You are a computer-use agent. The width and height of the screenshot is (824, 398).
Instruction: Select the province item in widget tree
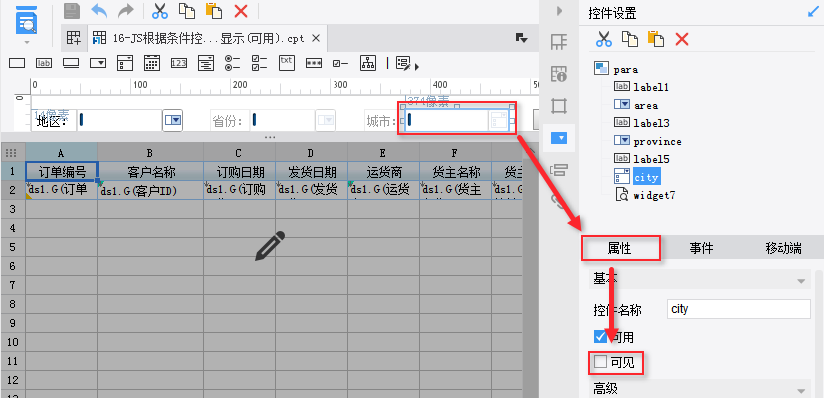pos(657,141)
